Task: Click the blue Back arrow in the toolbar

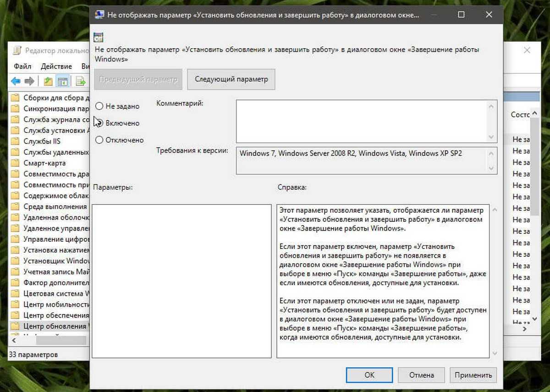Action: click(x=16, y=82)
